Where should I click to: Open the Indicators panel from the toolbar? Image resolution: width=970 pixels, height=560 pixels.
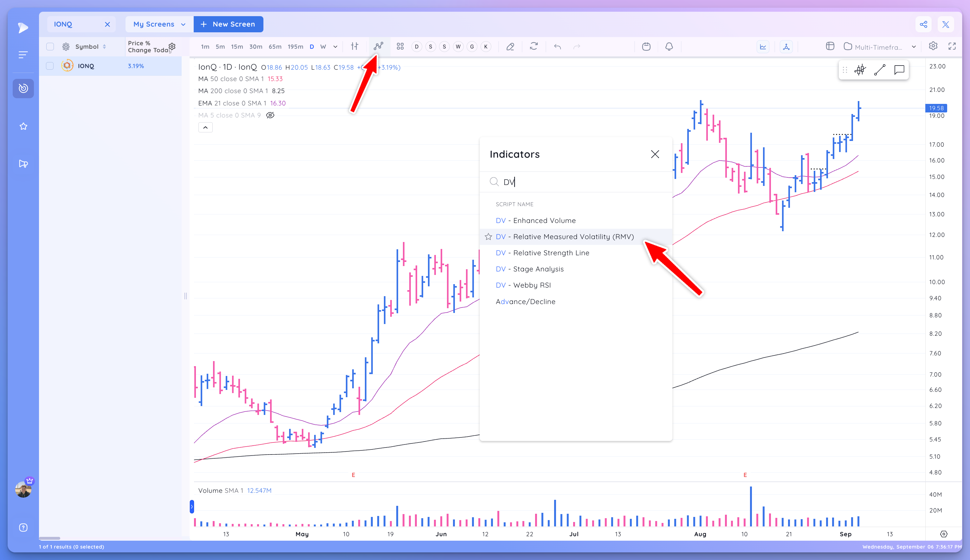click(378, 46)
